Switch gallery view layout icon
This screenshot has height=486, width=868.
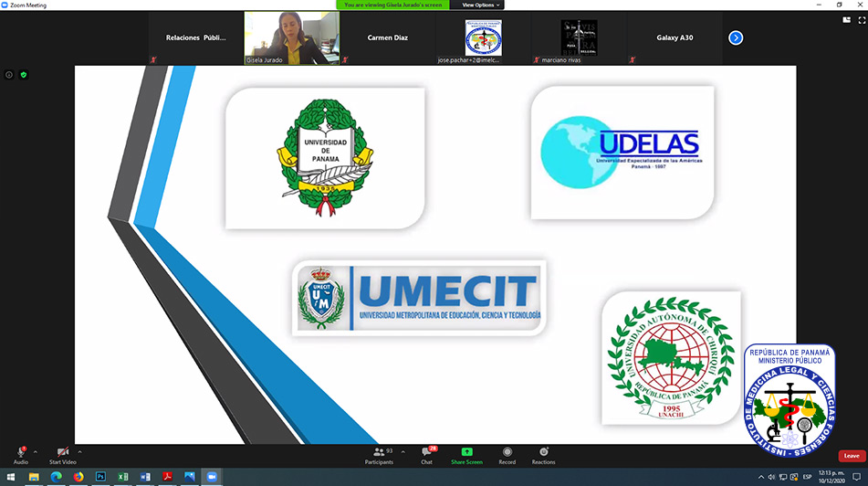tap(846, 20)
